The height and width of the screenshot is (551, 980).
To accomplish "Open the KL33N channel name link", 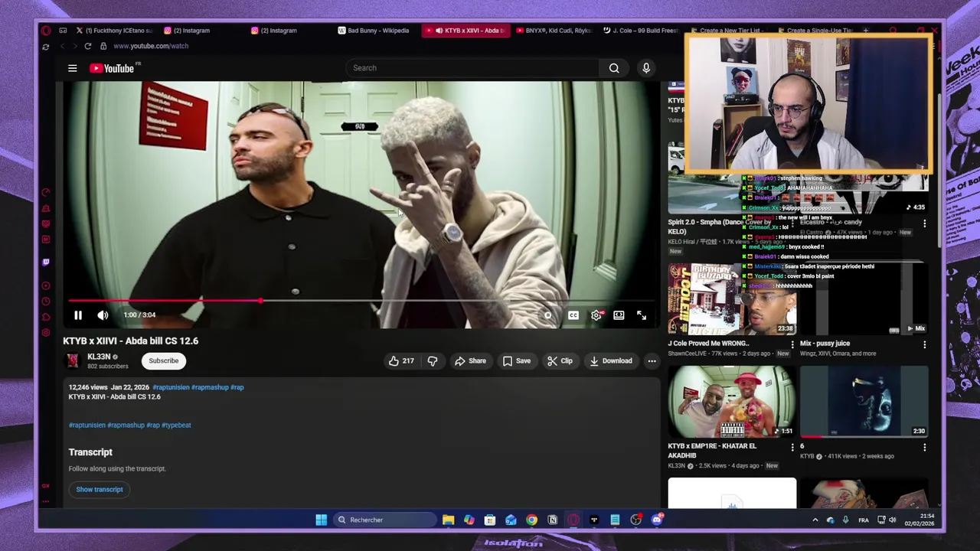I will 99,357.
